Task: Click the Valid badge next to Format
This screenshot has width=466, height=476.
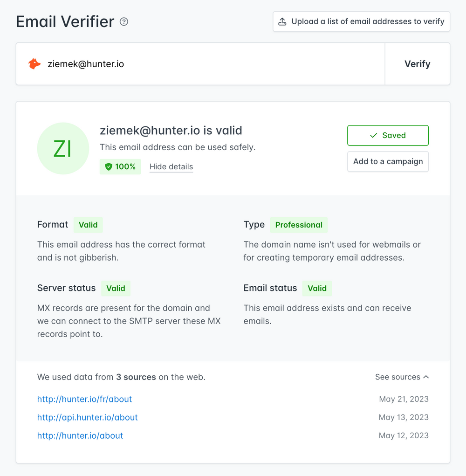Action: pyautogui.click(x=88, y=225)
